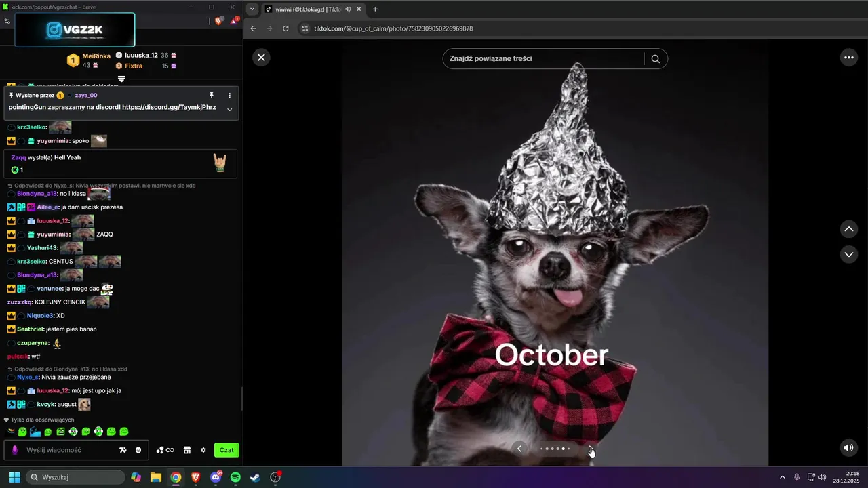Screen dimensions: 868x488
Task: Close the TikTok browser tab
Action: tap(359, 9)
